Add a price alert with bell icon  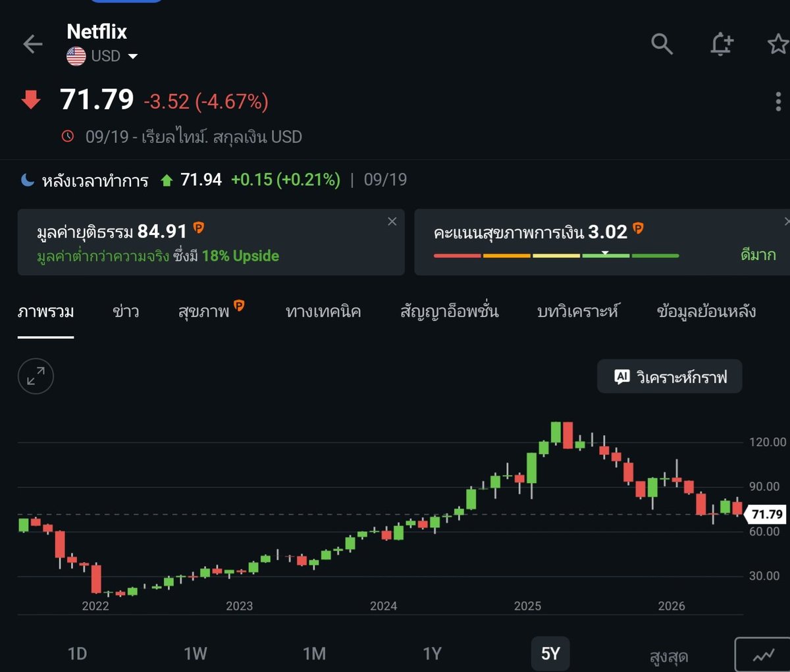point(722,44)
